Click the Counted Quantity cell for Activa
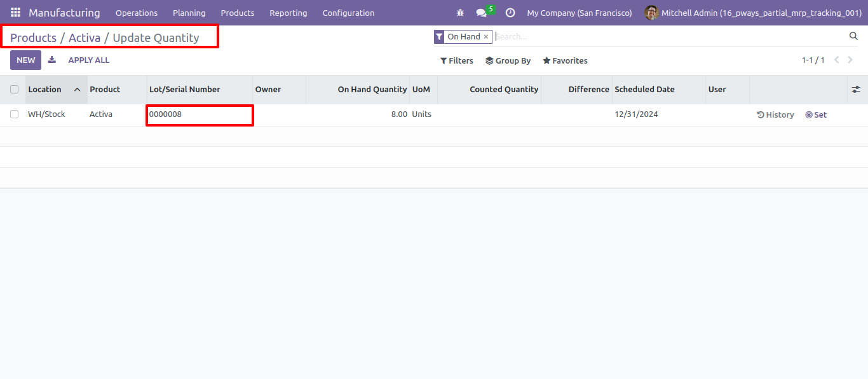This screenshot has height=379, width=868. pyautogui.click(x=489, y=114)
